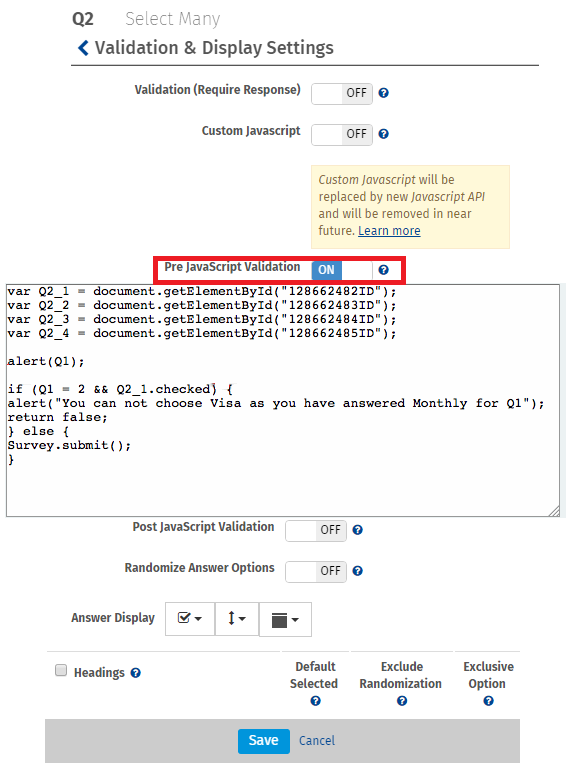
Task: Click the code line containing 128662482ID
Action: 202,292
